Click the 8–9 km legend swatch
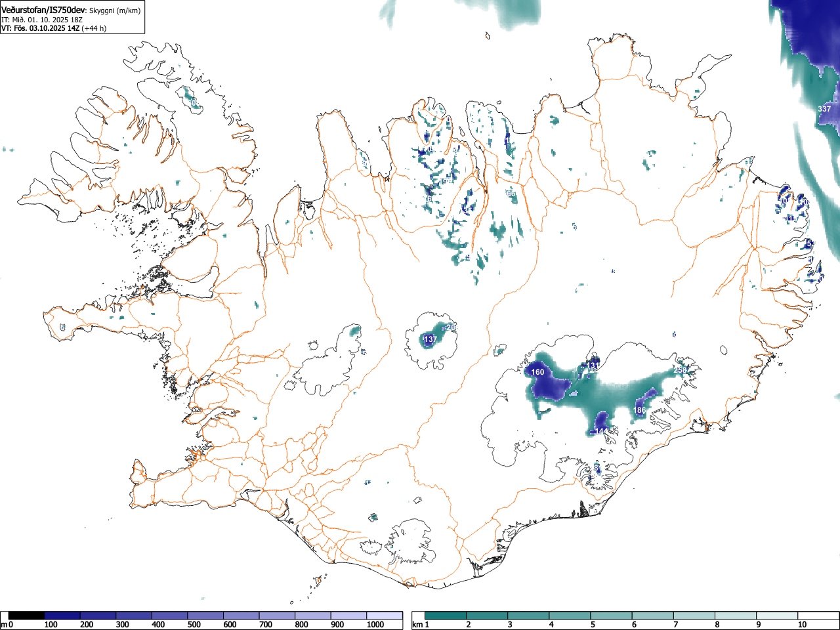This screenshot has height=630, width=840. pyautogui.click(x=736, y=616)
